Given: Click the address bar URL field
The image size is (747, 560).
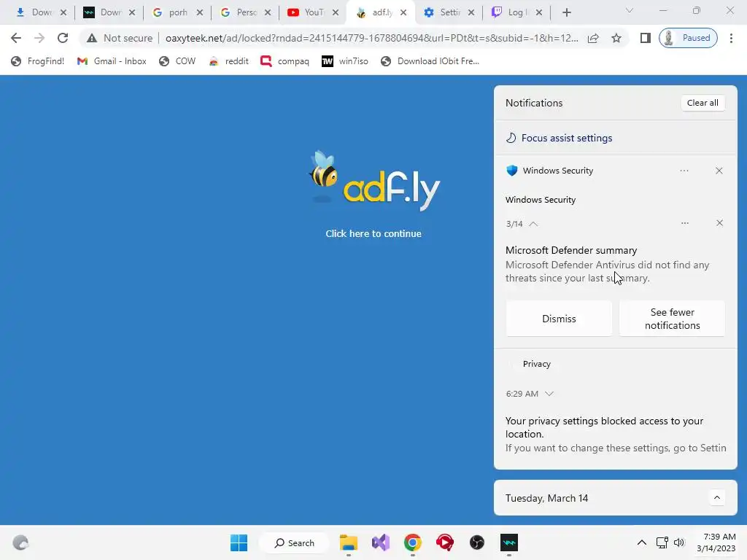Looking at the screenshot, I should pyautogui.click(x=371, y=38).
